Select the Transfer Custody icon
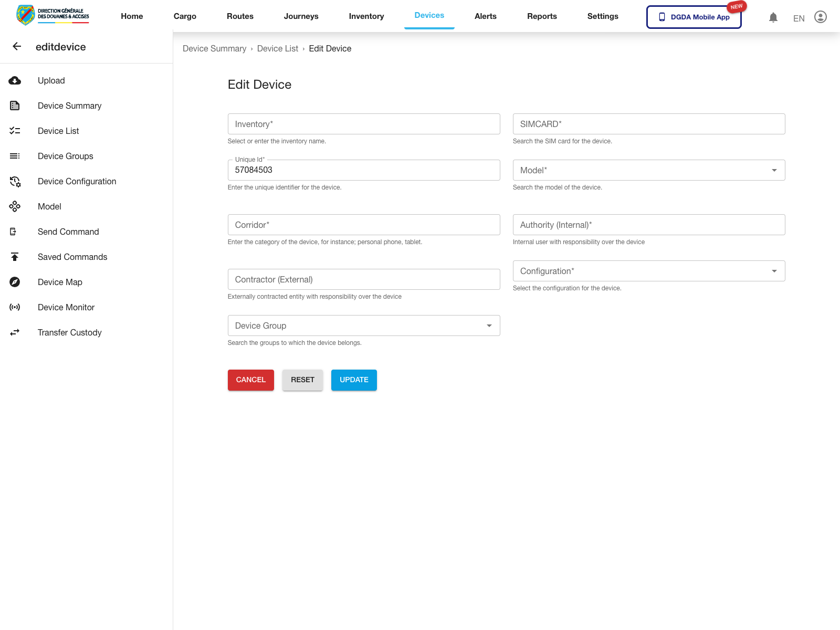840x630 pixels. coord(15,332)
